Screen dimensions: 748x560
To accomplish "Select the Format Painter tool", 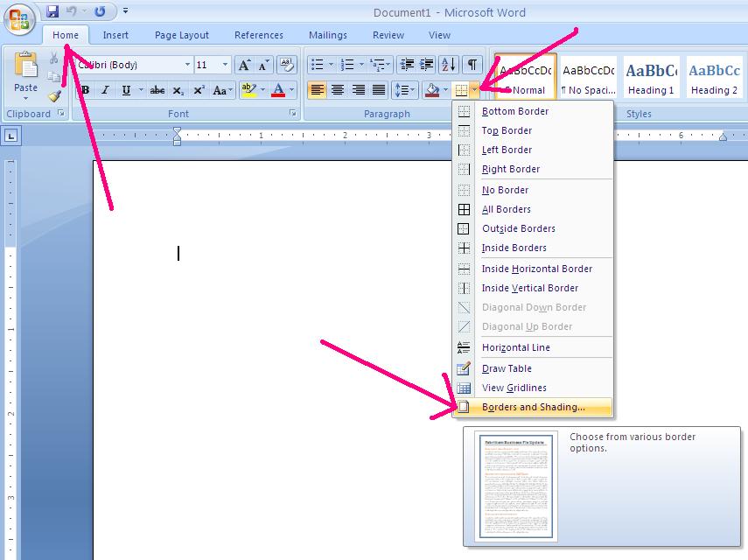I will tap(54, 96).
